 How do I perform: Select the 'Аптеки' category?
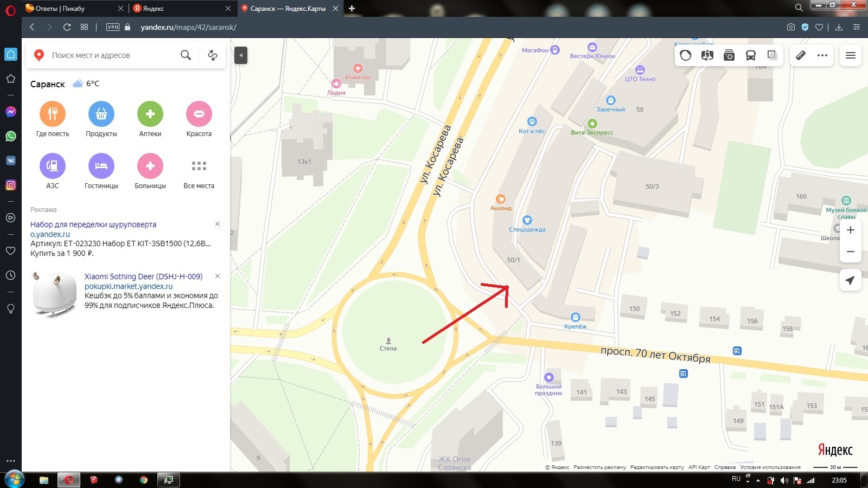[x=150, y=119]
